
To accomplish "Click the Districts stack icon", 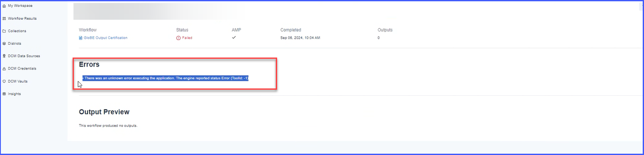I will point(4,43).
